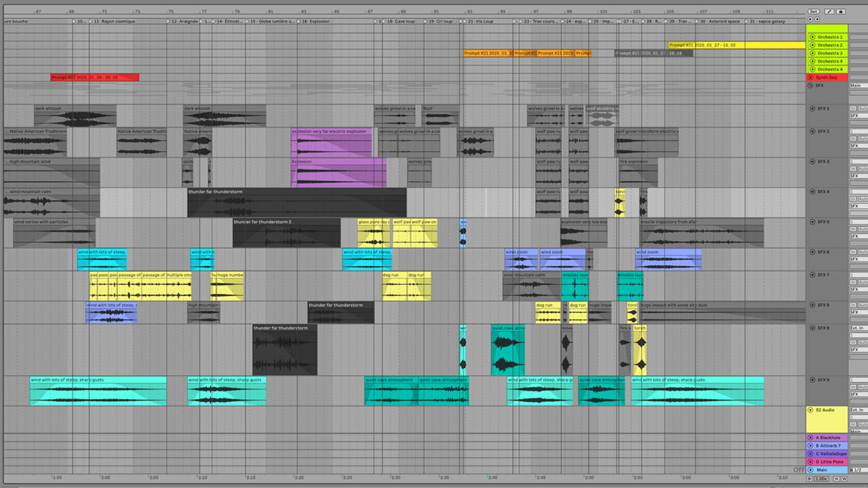Jump to locator 18- Cave loup

[x=399, y=22]
